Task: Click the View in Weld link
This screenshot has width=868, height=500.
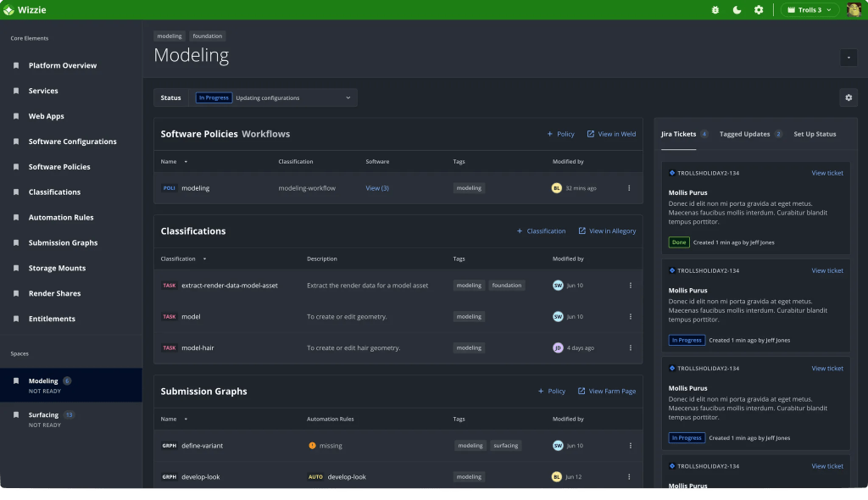Action: (x=611, y=134)
